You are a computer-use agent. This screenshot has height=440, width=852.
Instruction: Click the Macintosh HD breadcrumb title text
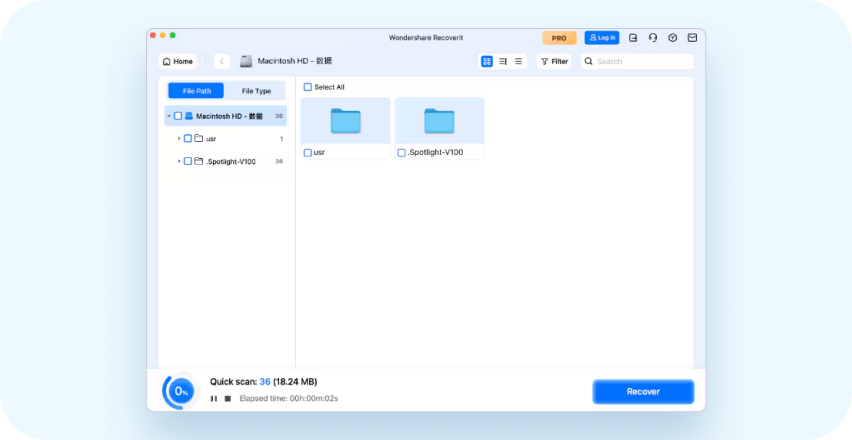[295, 61]
